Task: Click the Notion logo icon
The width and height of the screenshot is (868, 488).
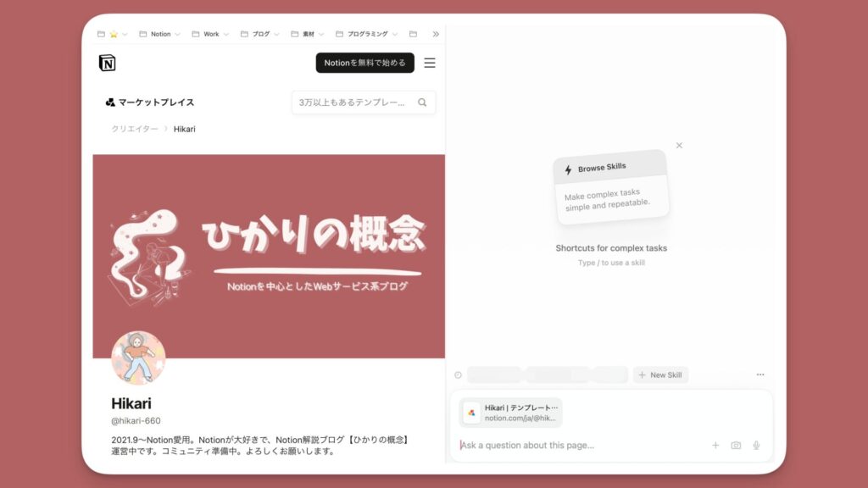Action: (108, 63)
